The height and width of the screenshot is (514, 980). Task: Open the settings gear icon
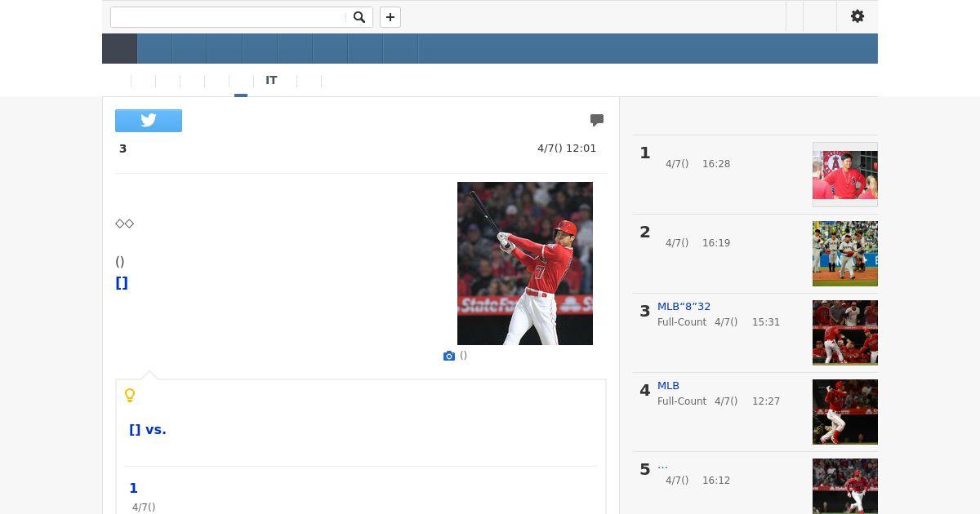coord(857,16)
